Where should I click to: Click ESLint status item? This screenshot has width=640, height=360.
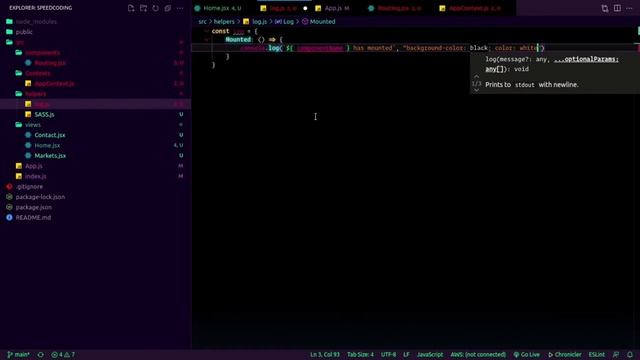point(596,355)
